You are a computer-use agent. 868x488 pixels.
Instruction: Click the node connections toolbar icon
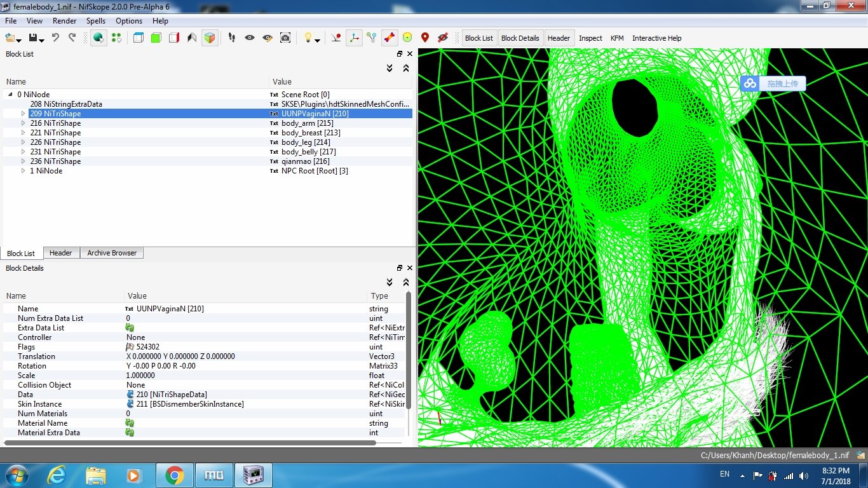click(x=372, y=38)
